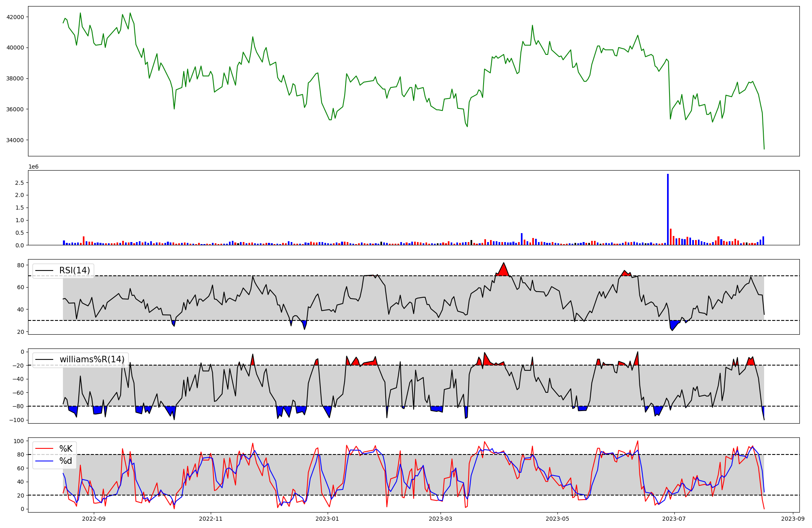Click the blue %d legend entry
The width and height of the screenshot is (812, 528).
pos(66,461)
